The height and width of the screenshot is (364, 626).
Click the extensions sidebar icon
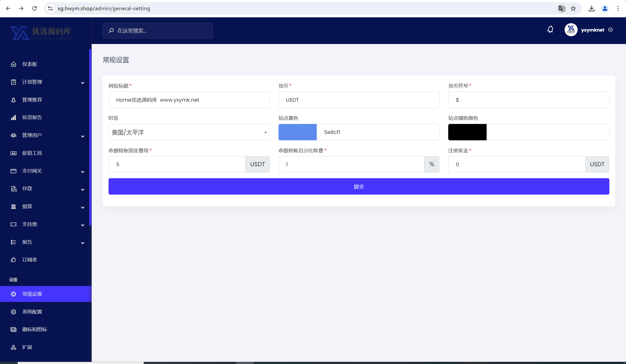click(13, 347)
